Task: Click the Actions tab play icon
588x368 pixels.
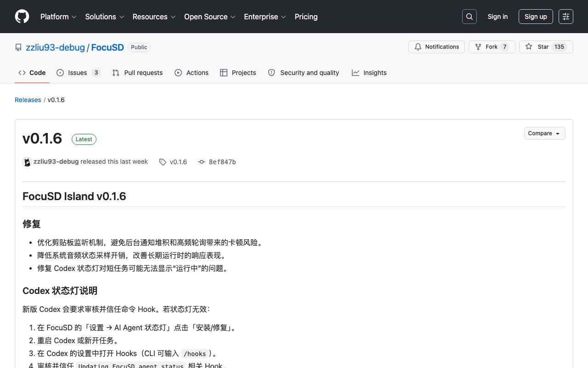Action: click(x=178, y=73)
